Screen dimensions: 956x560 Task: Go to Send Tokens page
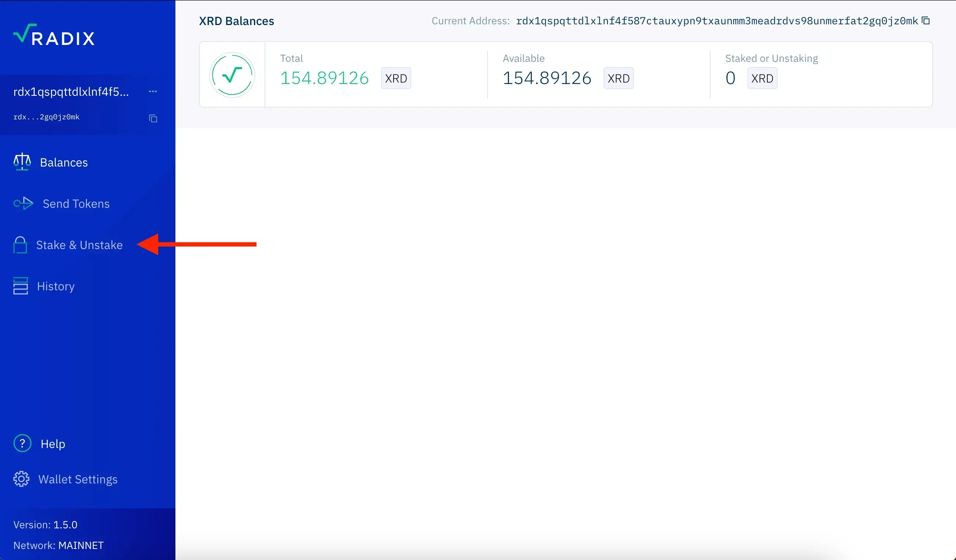click(76, 204)
